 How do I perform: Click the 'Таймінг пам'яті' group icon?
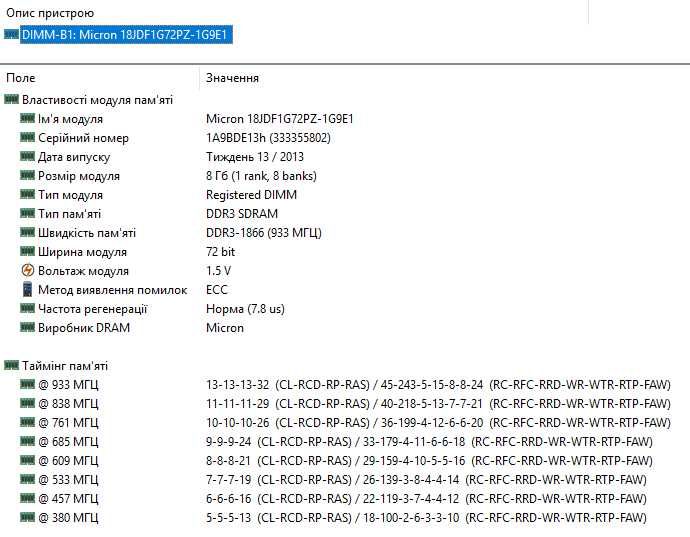click(x=11, y=365)
